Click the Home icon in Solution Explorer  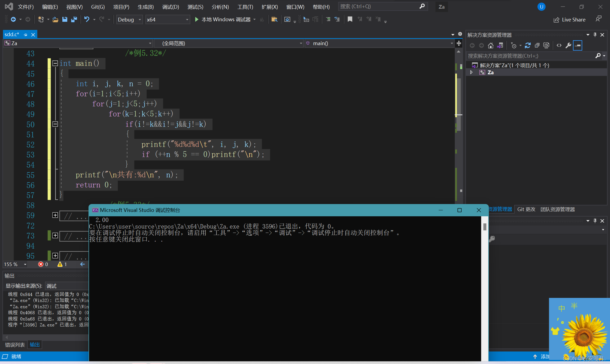point(490,45)
